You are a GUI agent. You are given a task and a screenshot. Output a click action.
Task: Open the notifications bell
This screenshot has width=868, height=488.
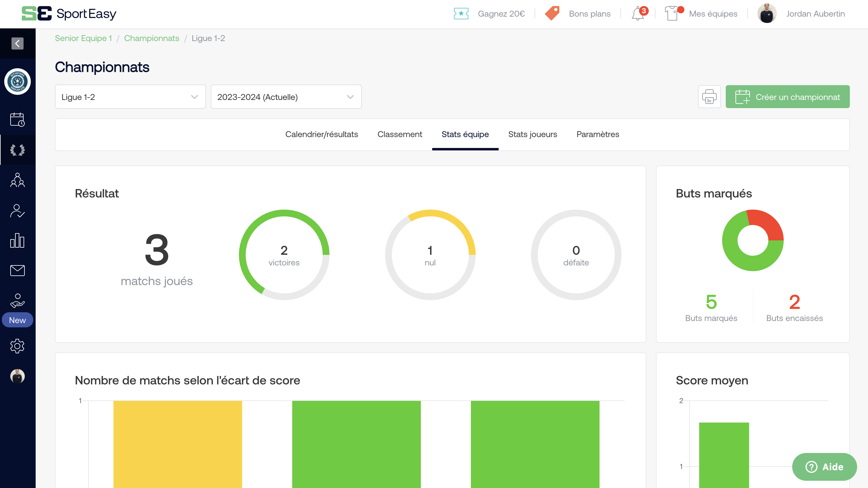pyautogui.click(x=638, y=14)
